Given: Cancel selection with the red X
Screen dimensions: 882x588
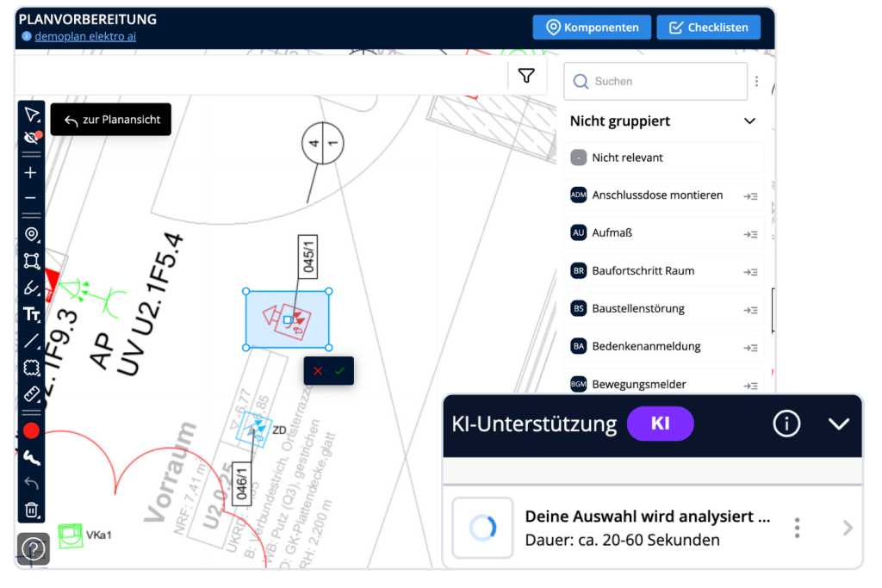Looking at the screenshot, I should point(318,371).
